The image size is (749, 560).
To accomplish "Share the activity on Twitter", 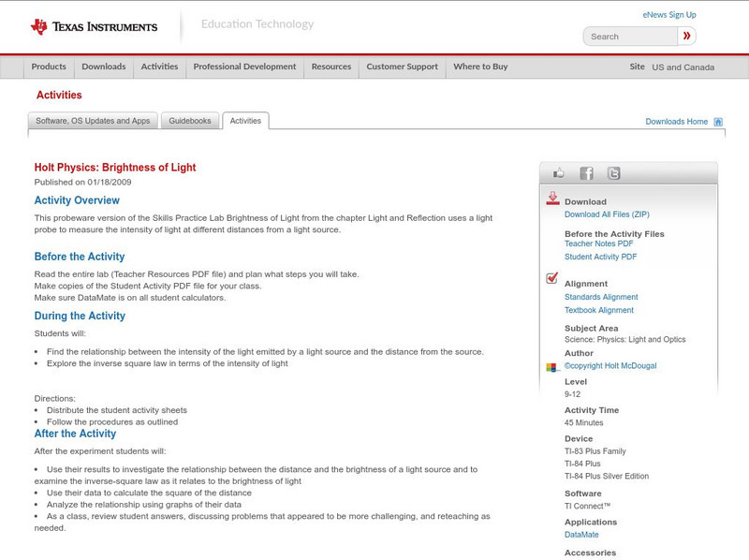I will point(614,173).
